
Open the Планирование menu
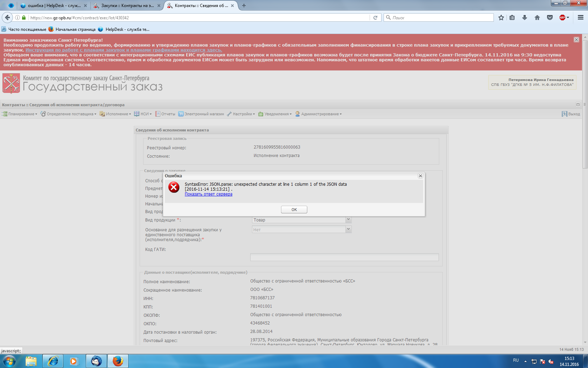click(x=20, y=114)
